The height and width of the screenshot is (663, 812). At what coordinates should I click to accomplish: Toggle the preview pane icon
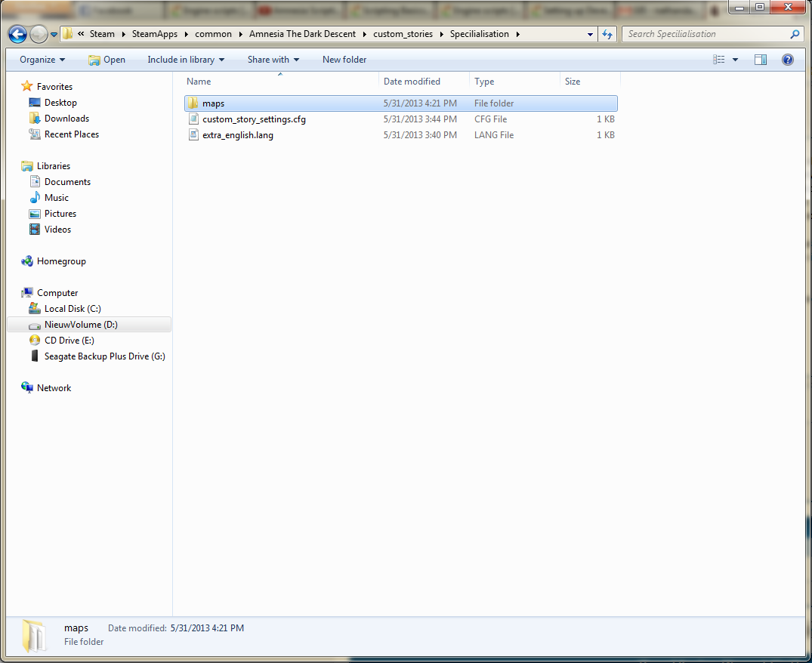pyautogui.click(x=761, y=60)
